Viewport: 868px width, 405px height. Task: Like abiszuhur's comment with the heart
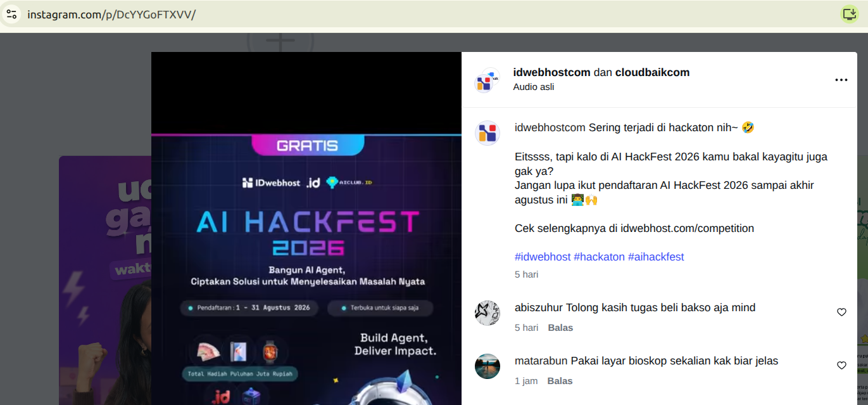(841, 312)
